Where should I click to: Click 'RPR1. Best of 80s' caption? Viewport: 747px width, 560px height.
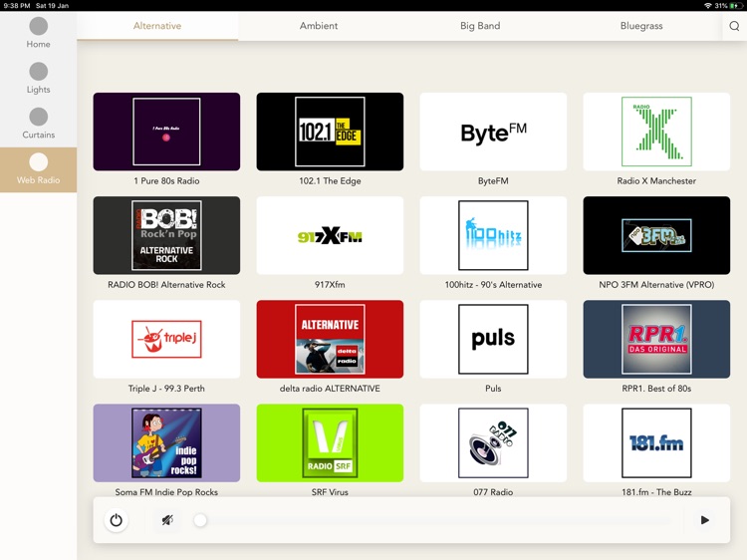pyautogui.click(x=656, y=389)
